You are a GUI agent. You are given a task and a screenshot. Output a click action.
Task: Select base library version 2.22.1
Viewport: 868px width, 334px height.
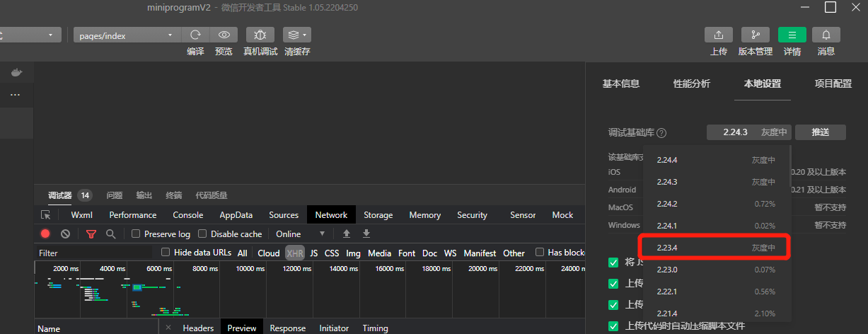tap(717, 292)
